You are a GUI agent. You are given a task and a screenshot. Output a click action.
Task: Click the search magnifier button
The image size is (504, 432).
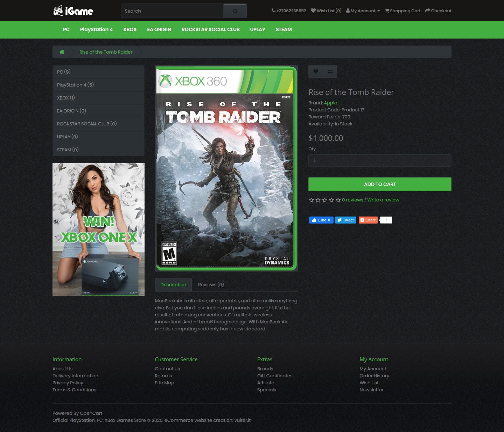pos(235,11)
